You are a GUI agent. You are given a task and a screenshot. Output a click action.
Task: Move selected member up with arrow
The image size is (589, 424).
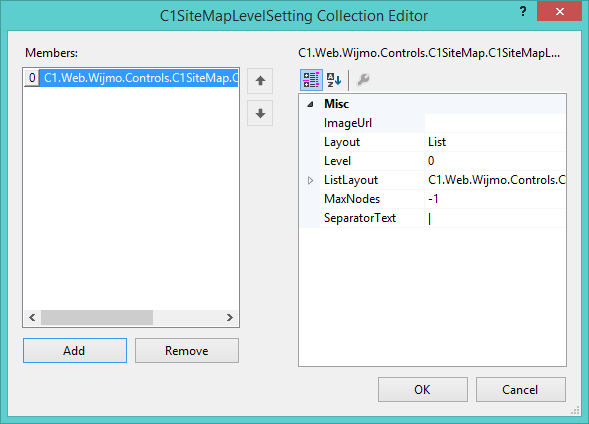pos(260,81)
